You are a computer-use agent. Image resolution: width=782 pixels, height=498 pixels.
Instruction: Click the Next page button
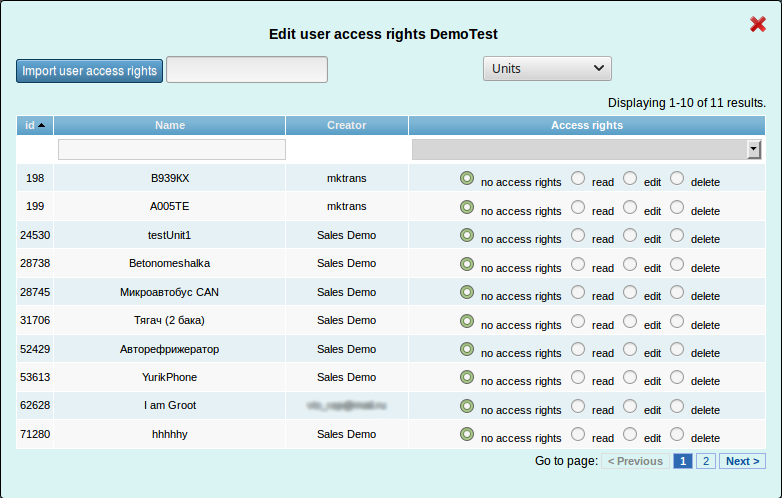click(x=742, y=461)
